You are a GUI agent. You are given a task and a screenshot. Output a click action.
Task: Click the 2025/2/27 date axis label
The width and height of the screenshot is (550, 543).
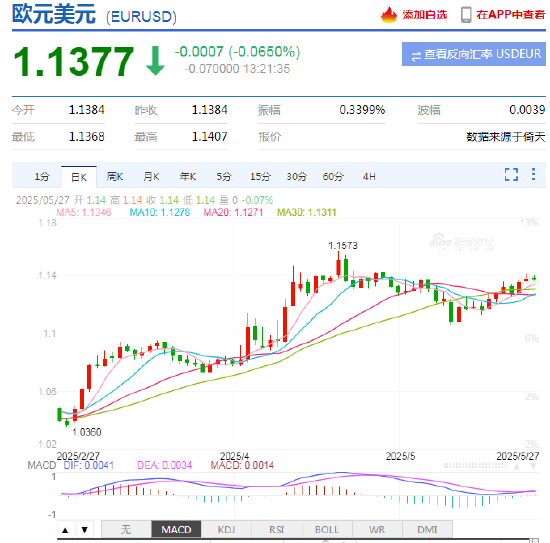(78, 456)
